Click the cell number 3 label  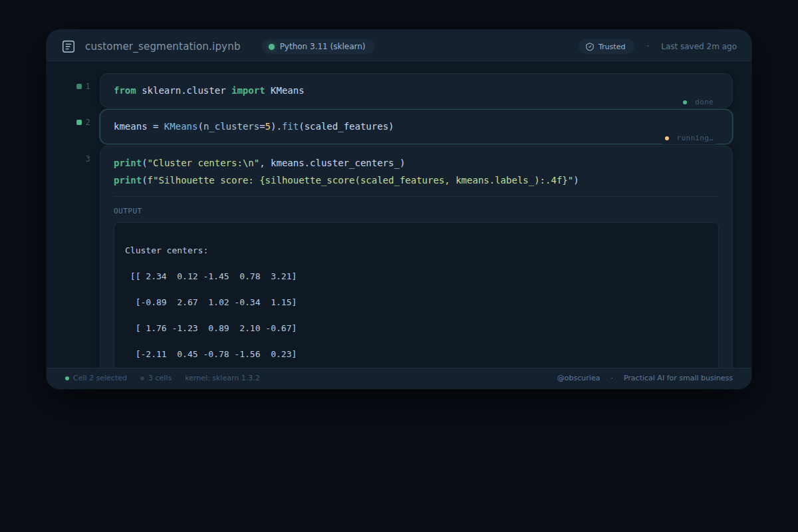coord(88,159)
